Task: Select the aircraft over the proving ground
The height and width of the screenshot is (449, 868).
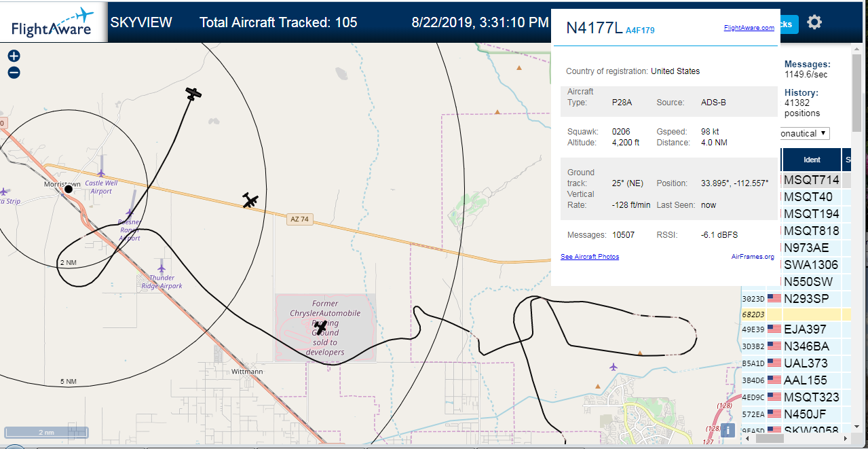Action: coord(321,327)
